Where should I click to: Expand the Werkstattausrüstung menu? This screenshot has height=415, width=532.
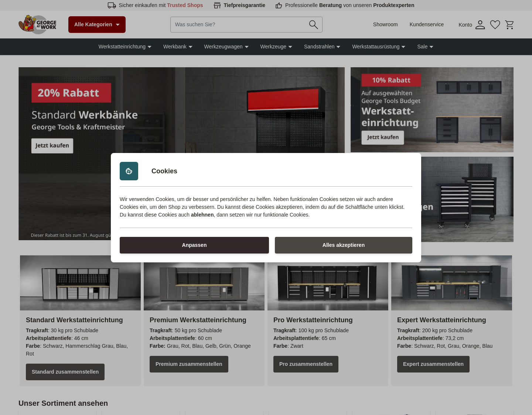tap(379, 47)
